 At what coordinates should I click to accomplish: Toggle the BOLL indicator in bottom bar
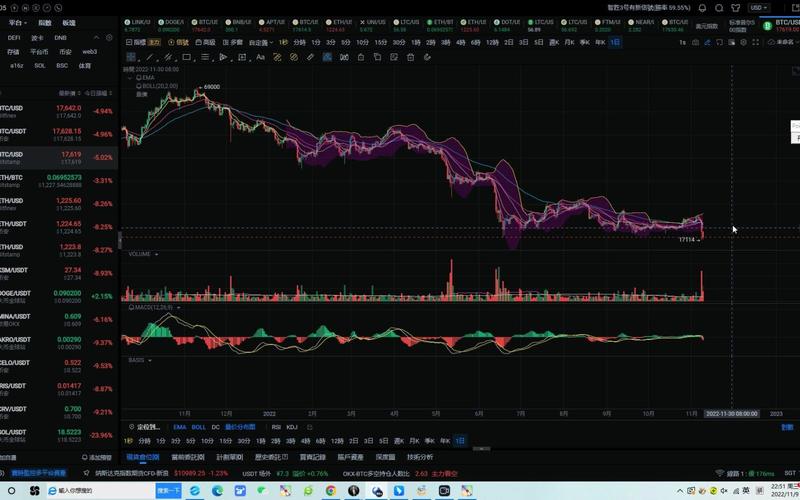(198, 427)
